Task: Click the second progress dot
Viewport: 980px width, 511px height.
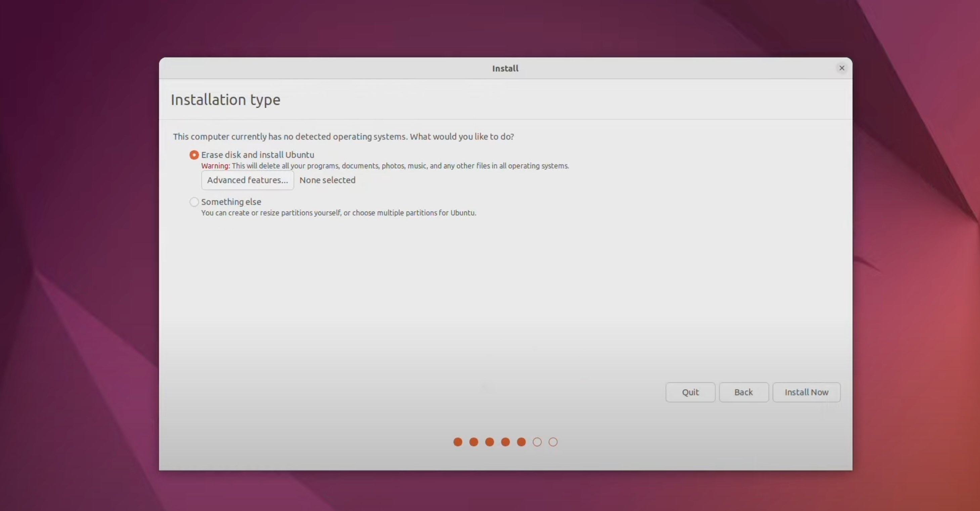Action: pyautogui.click(x=474, y=442)
